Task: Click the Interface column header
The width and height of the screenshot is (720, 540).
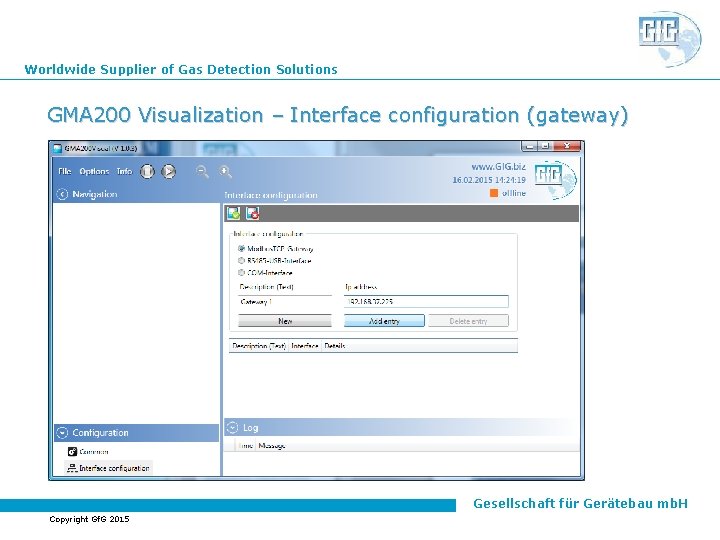Action: pos(305,346)
